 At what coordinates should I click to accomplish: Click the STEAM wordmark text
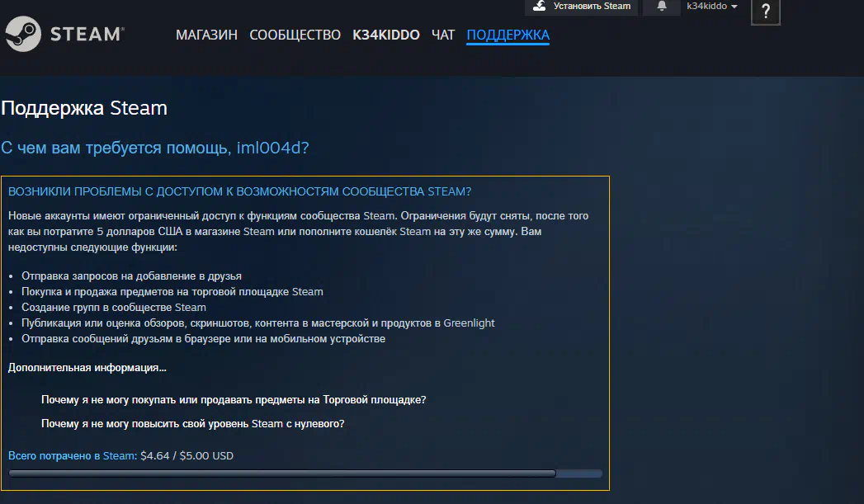click(x=87, y=34)
